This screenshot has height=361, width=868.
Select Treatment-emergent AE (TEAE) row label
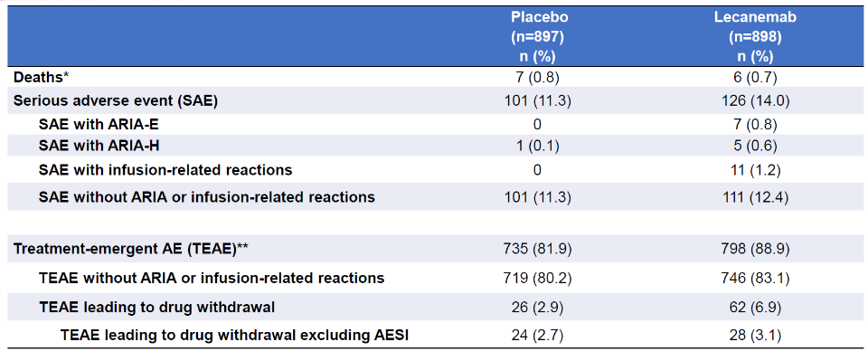click(x=130, y=249)
